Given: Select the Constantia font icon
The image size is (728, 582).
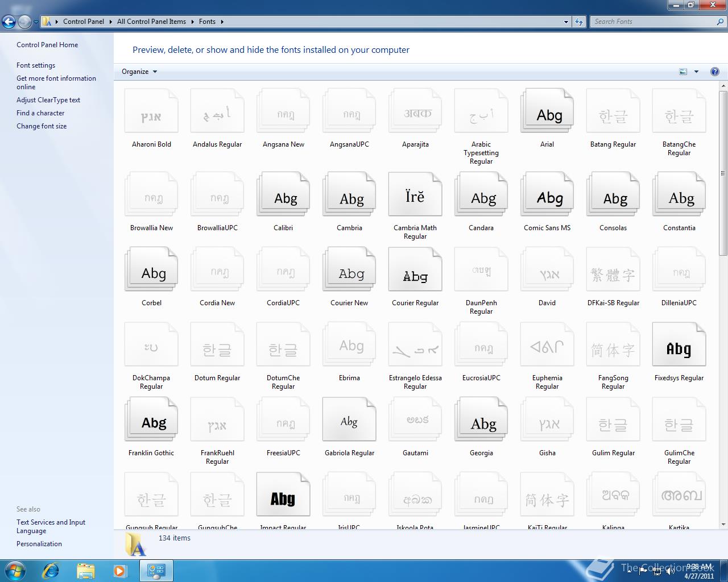Looking at the screenshot, I should (x=679, y=194).
